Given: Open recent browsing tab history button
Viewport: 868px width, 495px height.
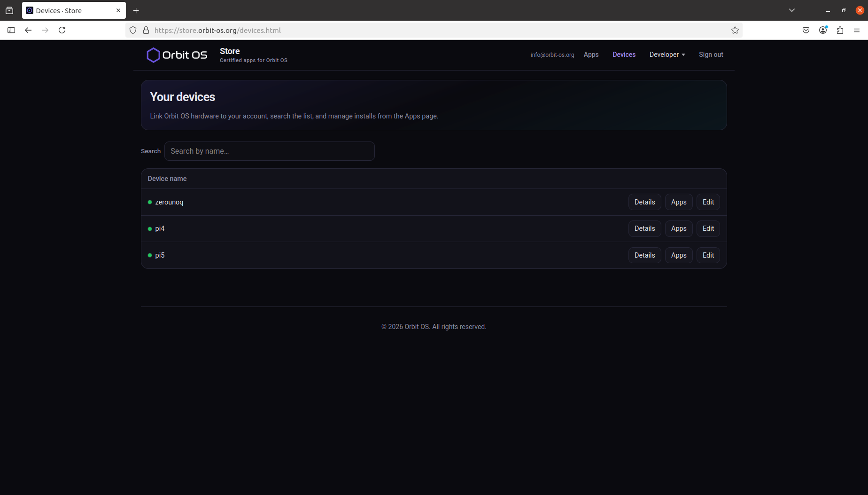Looking at the screenshot, I should [9, 10].
